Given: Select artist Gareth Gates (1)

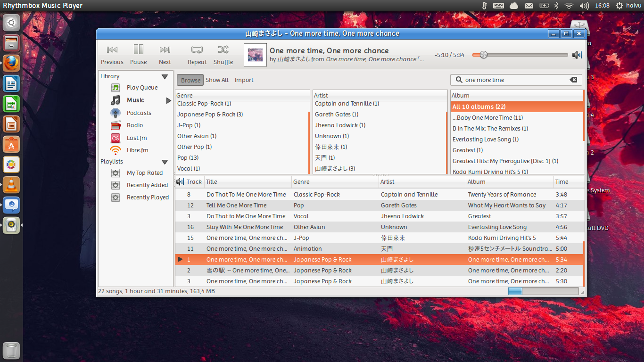Looking at the screenshot, I should 380,115.
